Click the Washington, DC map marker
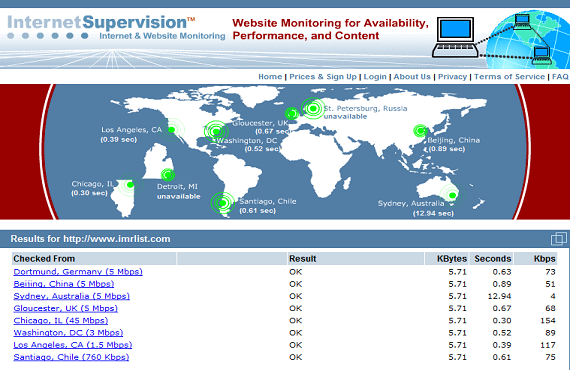Image resolution: width=570 pixels, height=370 pixels. pos(216,131)
